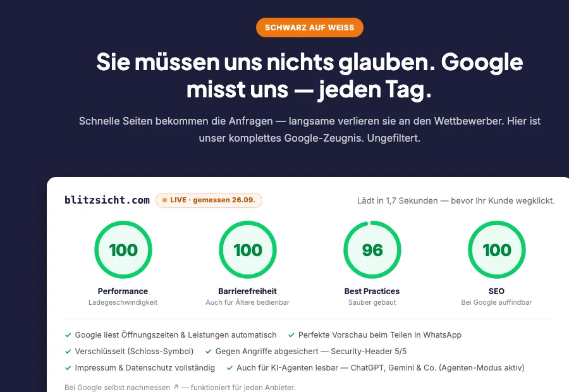Click checkmark beside Auch für KI-Agenten lesbar
569x392 pixels.
coord(229,368)
